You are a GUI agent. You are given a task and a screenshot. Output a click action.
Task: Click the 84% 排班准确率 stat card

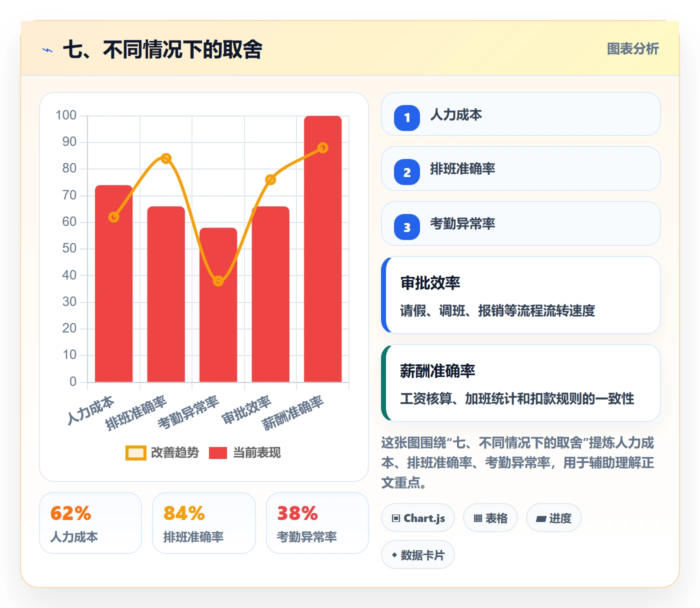pyautogui.click(x=204, y=523)
